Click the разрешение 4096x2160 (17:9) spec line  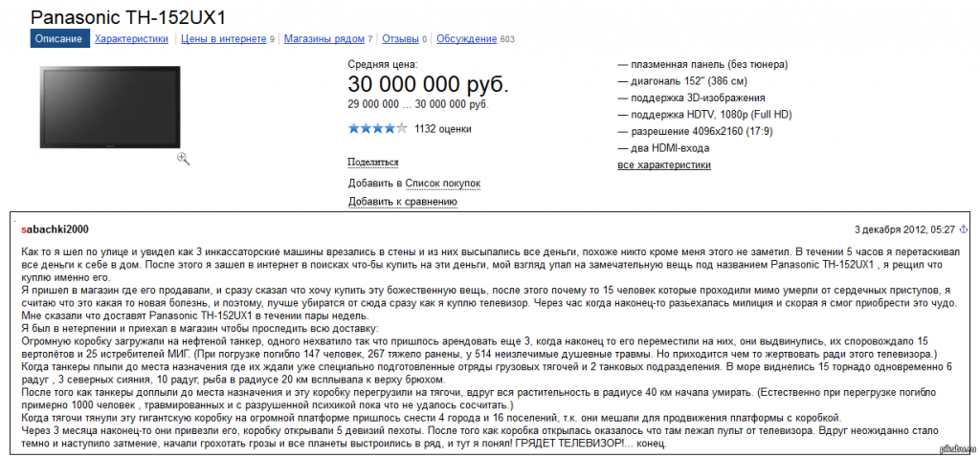[x=697, y=132]
